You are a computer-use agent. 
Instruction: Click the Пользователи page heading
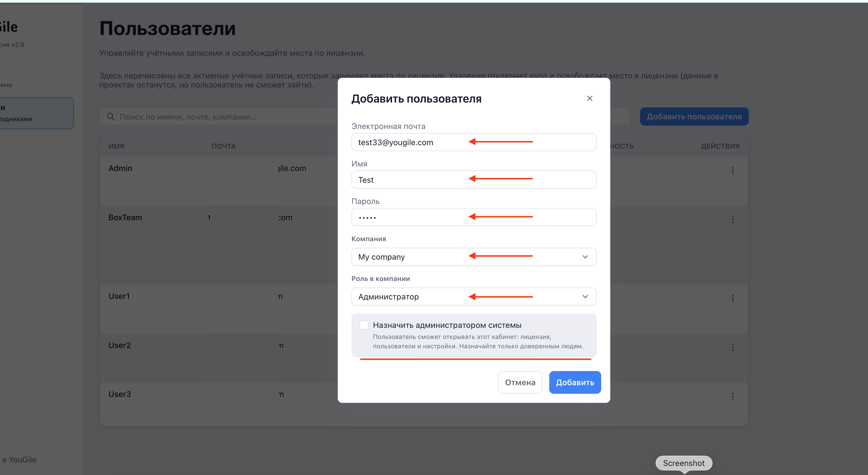[167, 28]
